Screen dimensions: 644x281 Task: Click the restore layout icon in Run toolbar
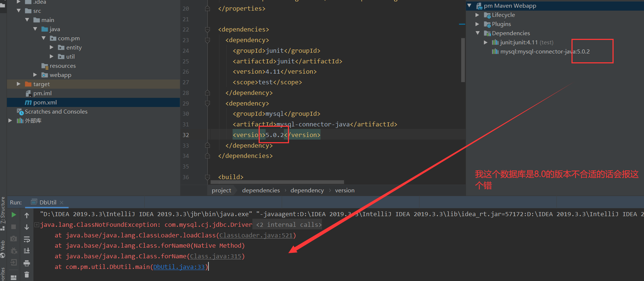pyautogui.click(x=14, y=277)
